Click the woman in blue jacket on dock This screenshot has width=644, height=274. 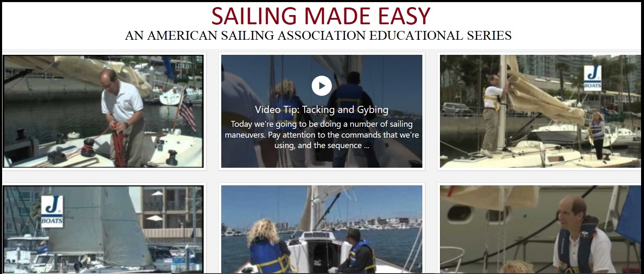click(597, 135)
